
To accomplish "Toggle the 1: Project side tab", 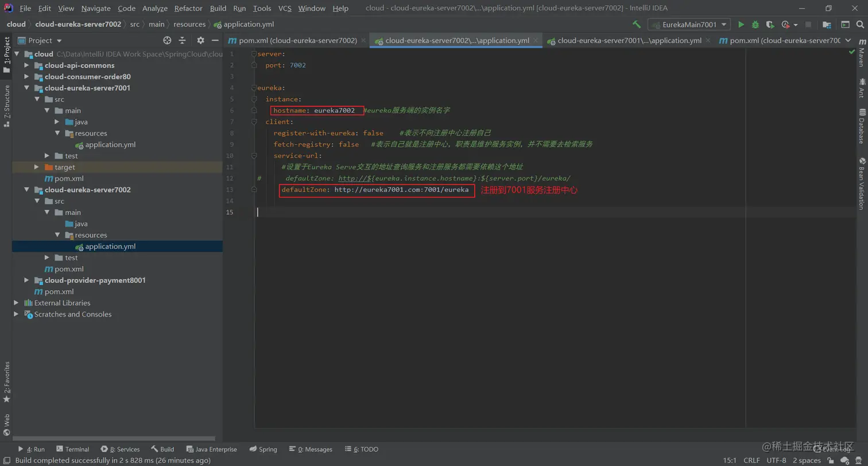I will (x=6, y=55).
